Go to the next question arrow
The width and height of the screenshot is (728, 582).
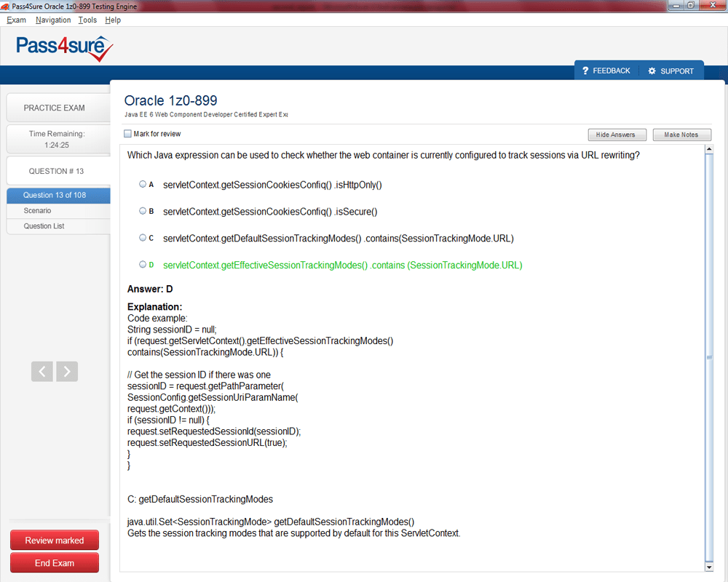[67, 371]
